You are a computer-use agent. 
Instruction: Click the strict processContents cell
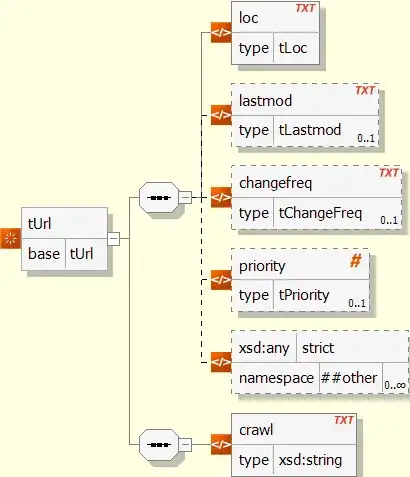pos(352,348)
